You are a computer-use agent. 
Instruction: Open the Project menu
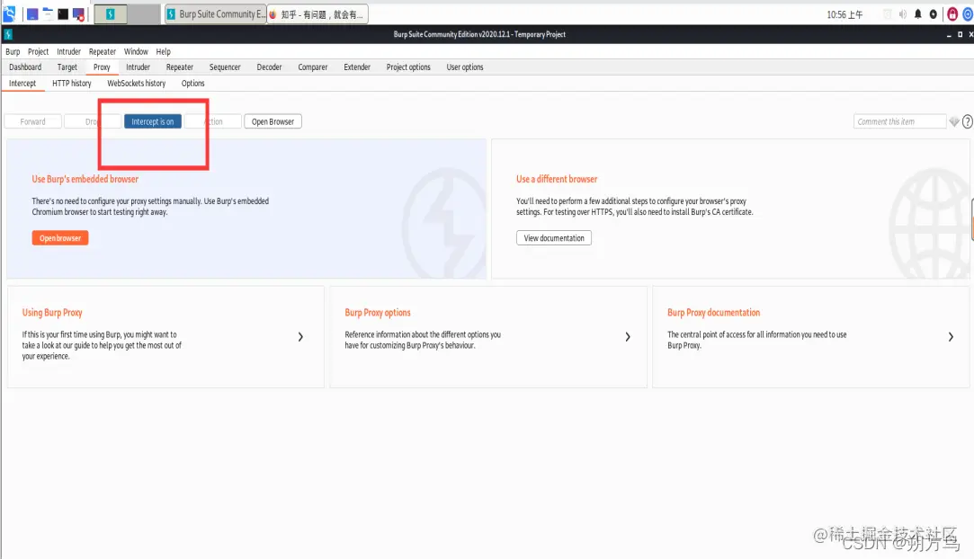[x=38, y=51]
